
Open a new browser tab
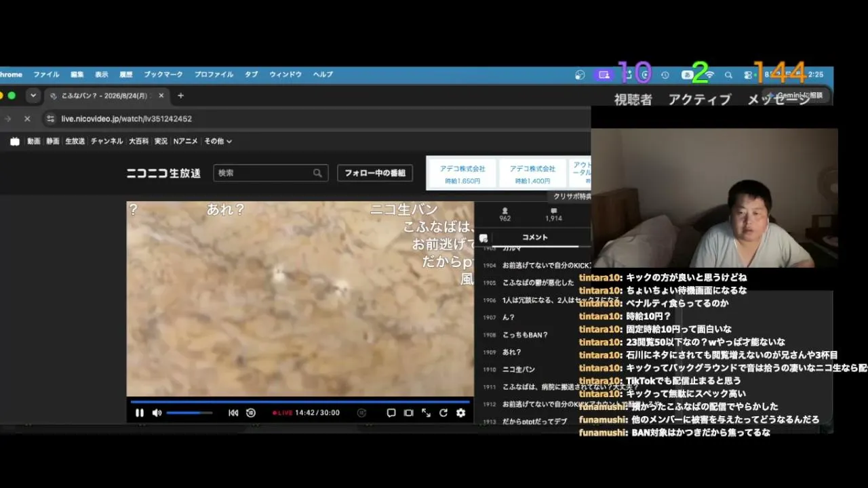[180, 96]
